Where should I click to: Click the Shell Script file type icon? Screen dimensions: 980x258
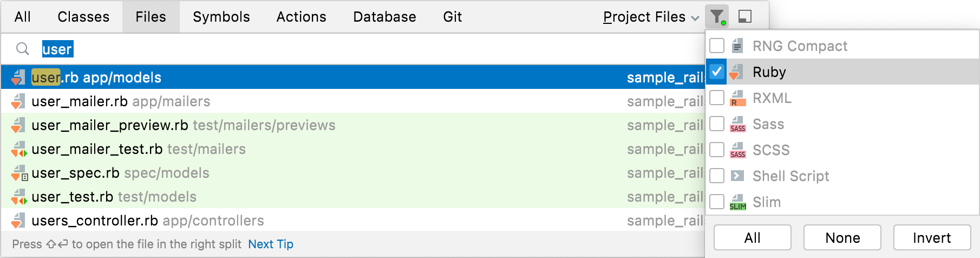coord(736,176)
